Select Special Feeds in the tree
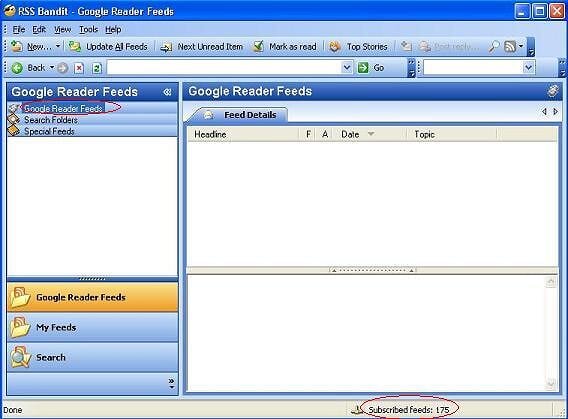This screenshot has width=568, height=419. [x=49, y=131]
